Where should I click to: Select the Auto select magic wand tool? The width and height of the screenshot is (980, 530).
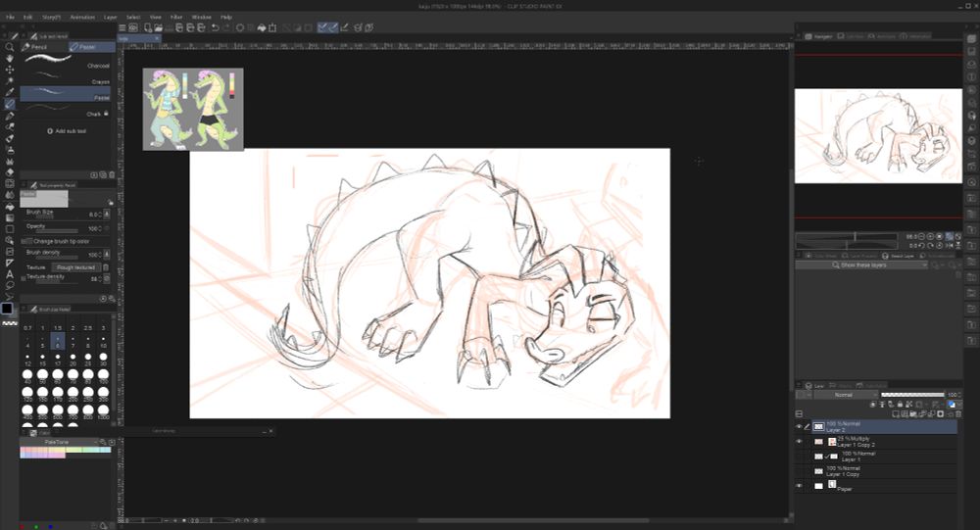[10, 80]
